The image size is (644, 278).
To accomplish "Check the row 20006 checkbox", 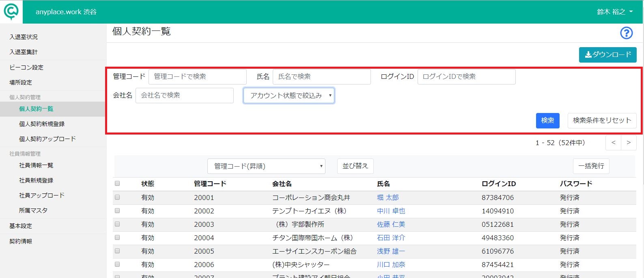I will tap(117, 264).
